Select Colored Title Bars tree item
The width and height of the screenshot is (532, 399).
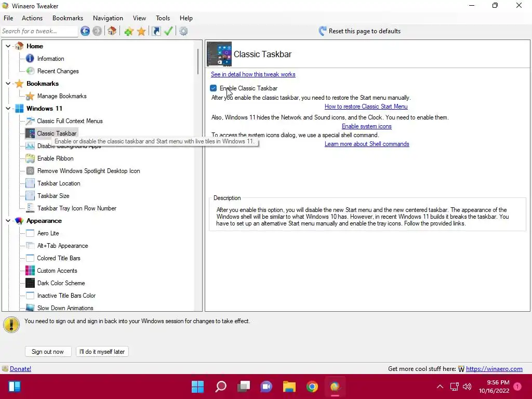(59, 258)
